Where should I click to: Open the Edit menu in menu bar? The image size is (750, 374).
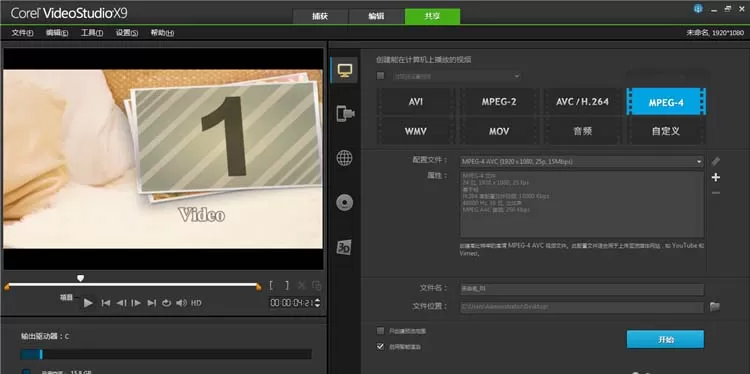click(x=57, y=33)
